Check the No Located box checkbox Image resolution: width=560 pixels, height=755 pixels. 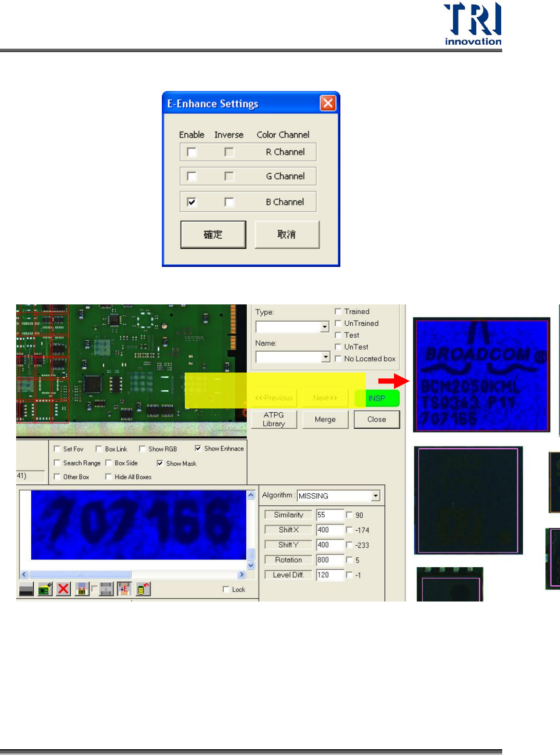coord(338,359)
